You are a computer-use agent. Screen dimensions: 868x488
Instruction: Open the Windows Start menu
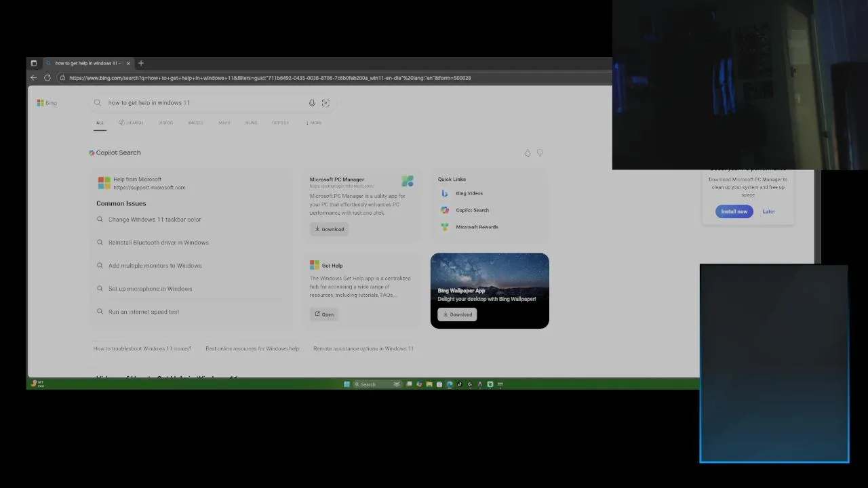tap(347, 384)
